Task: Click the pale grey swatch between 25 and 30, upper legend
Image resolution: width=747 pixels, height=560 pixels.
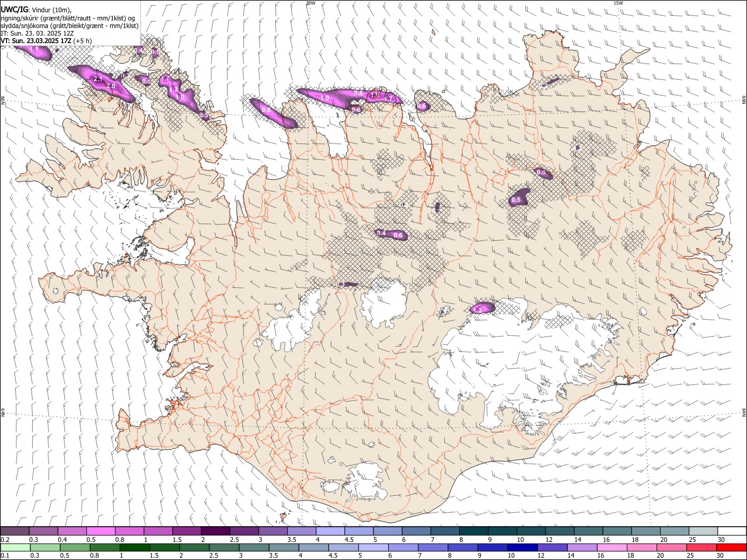Action: 703,531
